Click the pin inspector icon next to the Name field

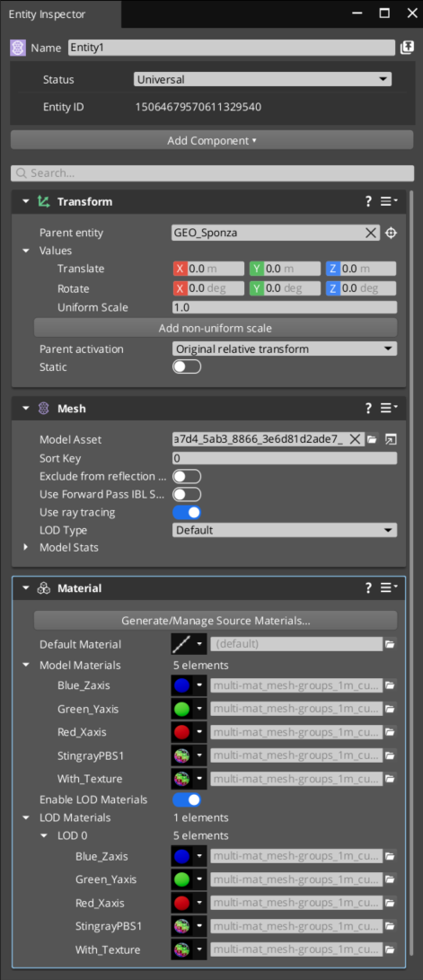[x=408, y=49]
